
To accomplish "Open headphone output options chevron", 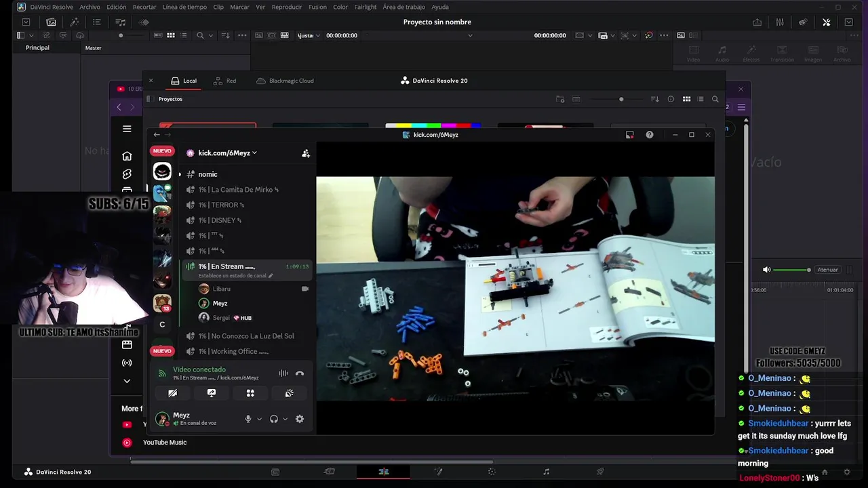I will click(x=285, y=419).
